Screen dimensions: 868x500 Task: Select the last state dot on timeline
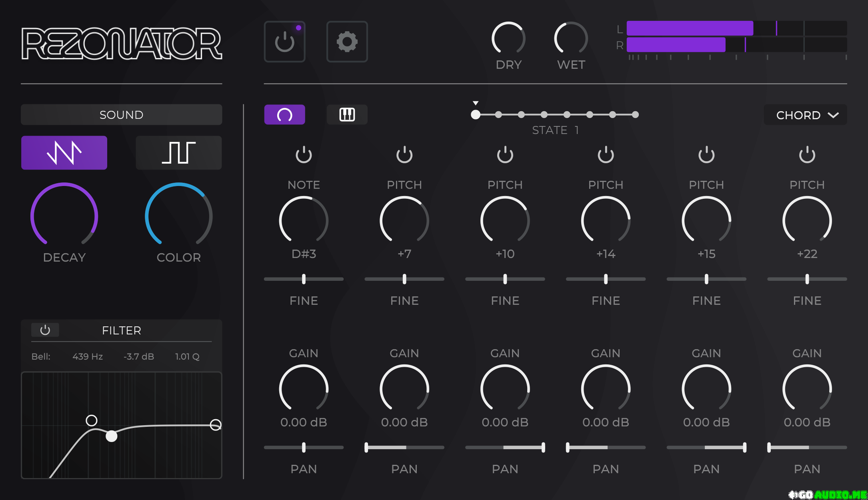[635, 115]
